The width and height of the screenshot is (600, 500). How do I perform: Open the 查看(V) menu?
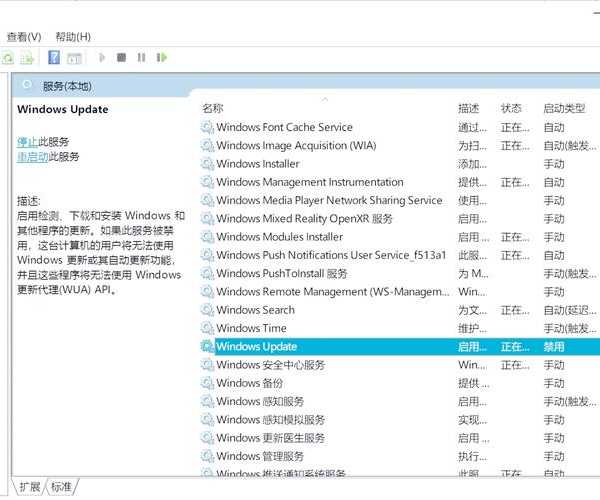pyautogui.click(x=23, y=36)
